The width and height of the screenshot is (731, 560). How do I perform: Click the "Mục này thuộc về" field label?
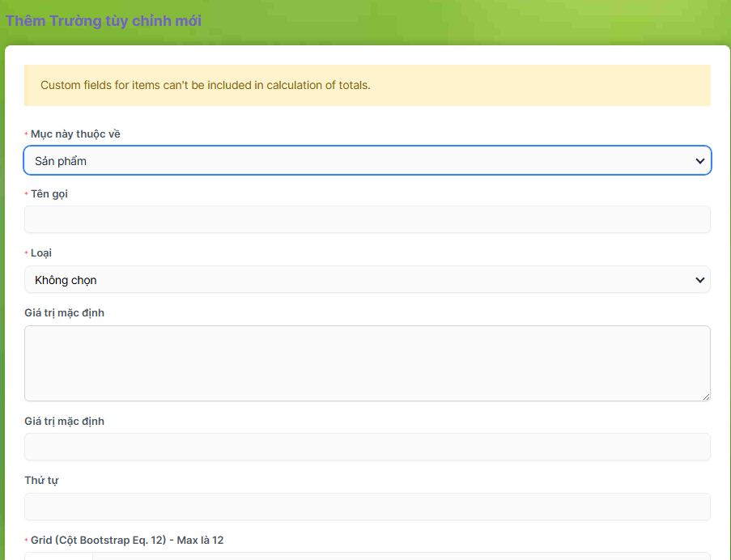click(75, 134)
